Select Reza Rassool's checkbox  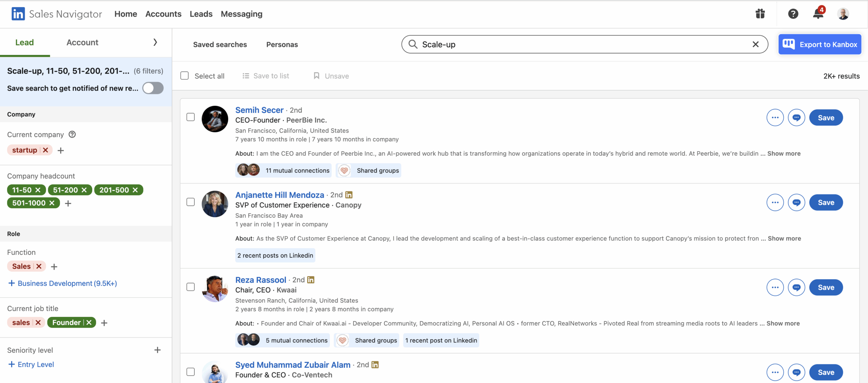point(191,287)
